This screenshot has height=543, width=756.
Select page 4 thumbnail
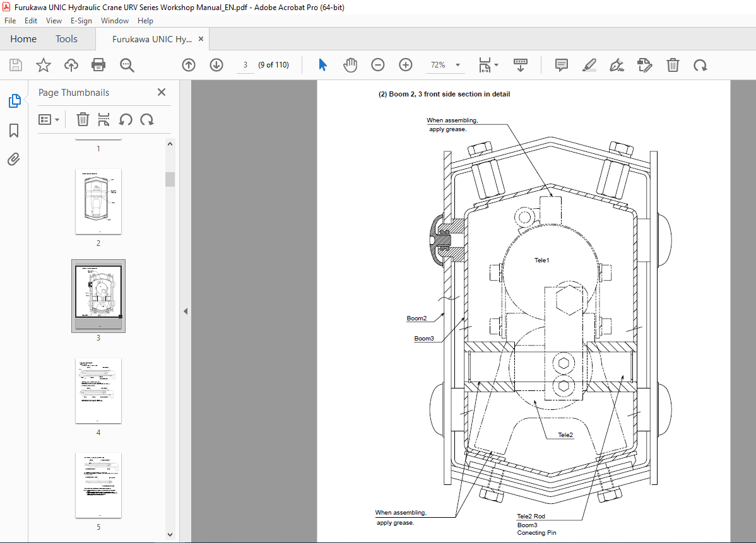tap(98, 391)
